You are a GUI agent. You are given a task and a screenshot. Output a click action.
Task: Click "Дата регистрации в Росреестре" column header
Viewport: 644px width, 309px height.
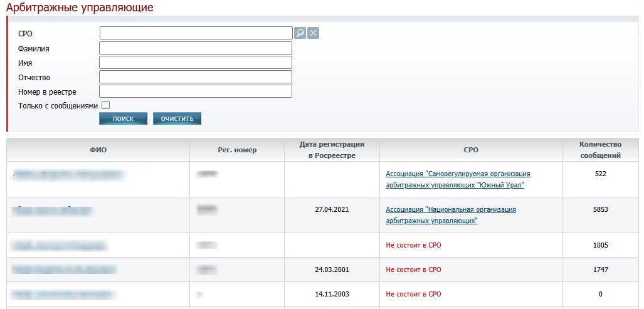(332, 149)
